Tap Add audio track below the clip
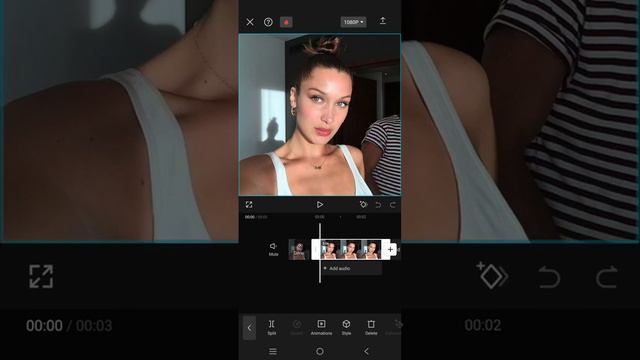This screenshot has height=360, width=640. pos(351,268)
